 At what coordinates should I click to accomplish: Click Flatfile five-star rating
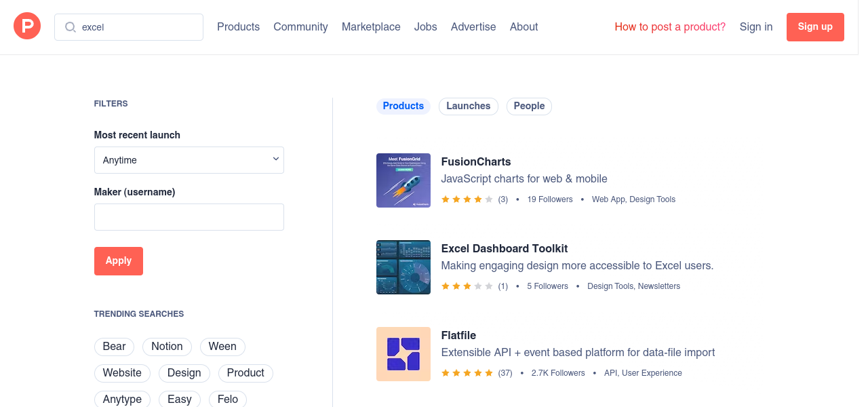click(467, 373)
